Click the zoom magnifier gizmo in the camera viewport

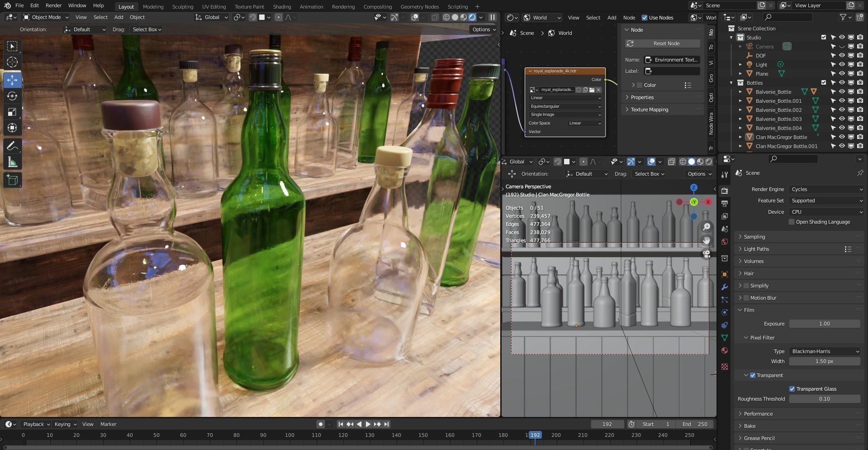707,227
